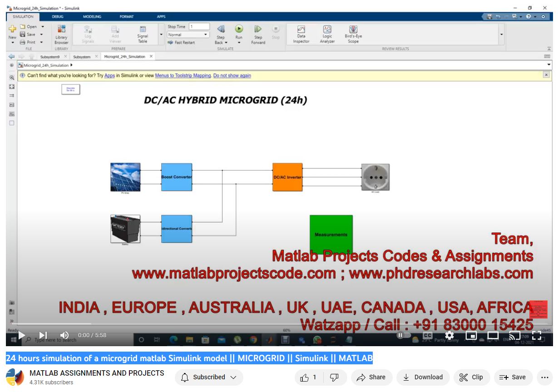Click the area rectangle icon in left palette
This screenshot has height=392, width=558.
tap(12, 123)
